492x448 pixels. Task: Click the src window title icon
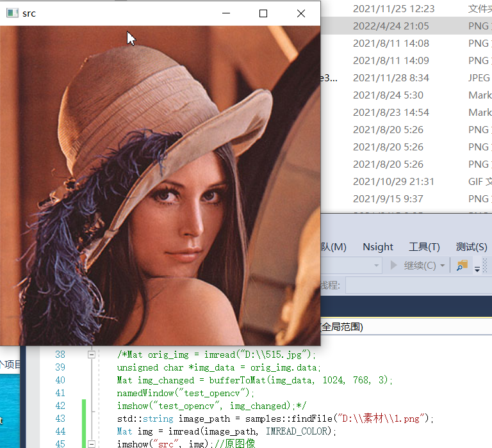pos(12,13)
